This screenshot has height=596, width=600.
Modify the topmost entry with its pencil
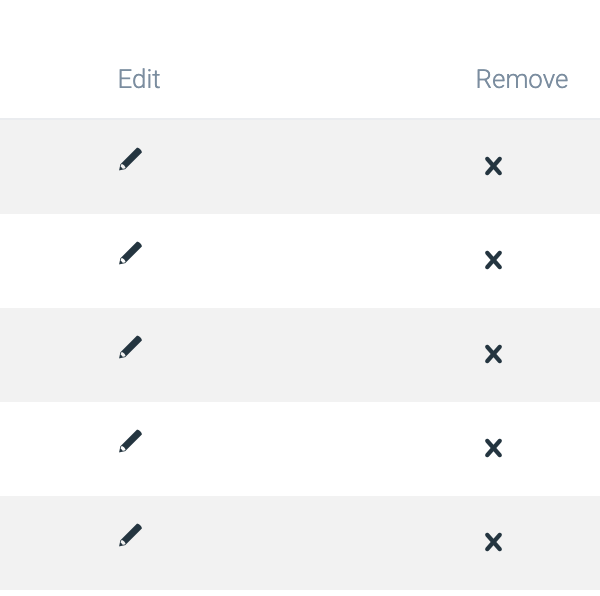click(x=130, y=160)
